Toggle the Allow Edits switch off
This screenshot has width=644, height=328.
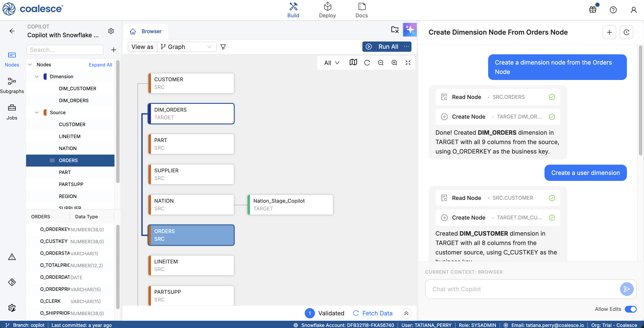coord(630,309)
